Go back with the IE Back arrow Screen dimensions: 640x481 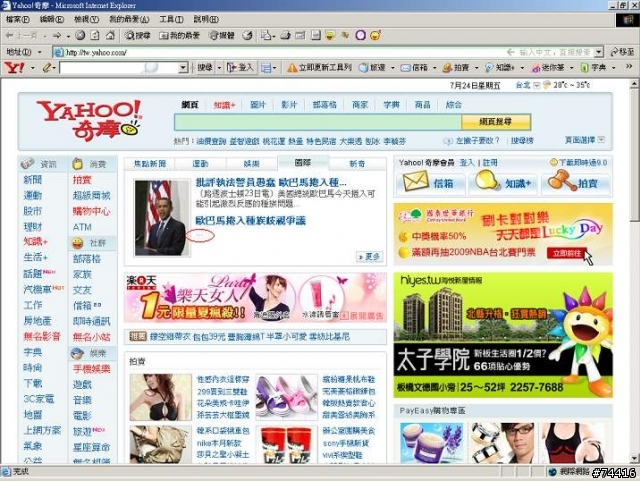22,36
